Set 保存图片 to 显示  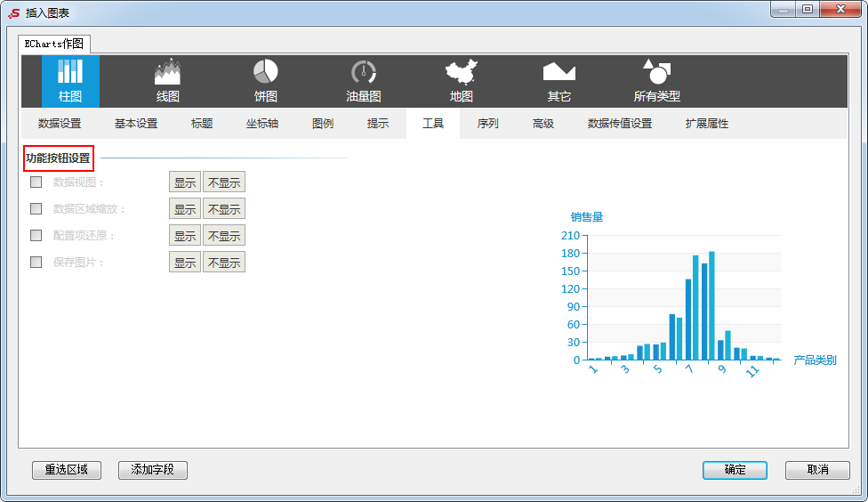point(185,262)
